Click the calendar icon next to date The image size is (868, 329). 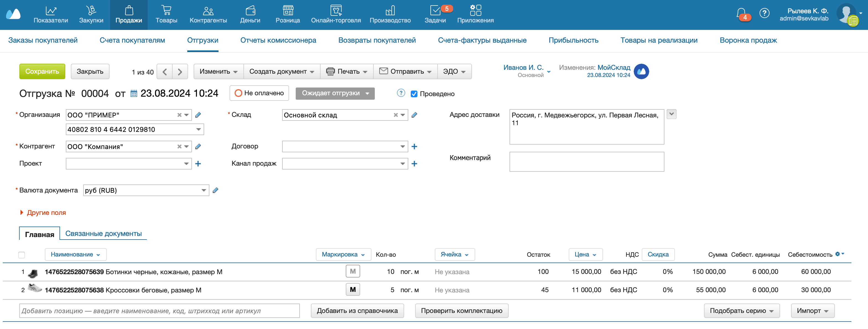pos(134,94)
